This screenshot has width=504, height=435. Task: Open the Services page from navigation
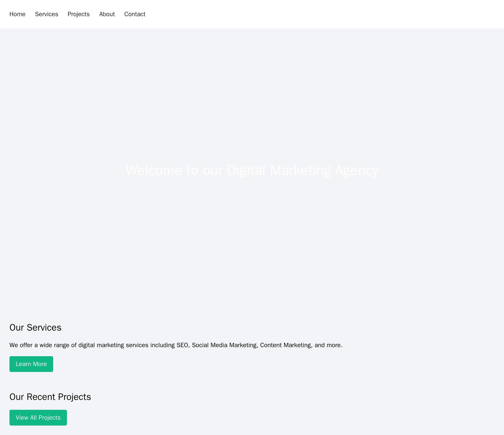point(46,14)
